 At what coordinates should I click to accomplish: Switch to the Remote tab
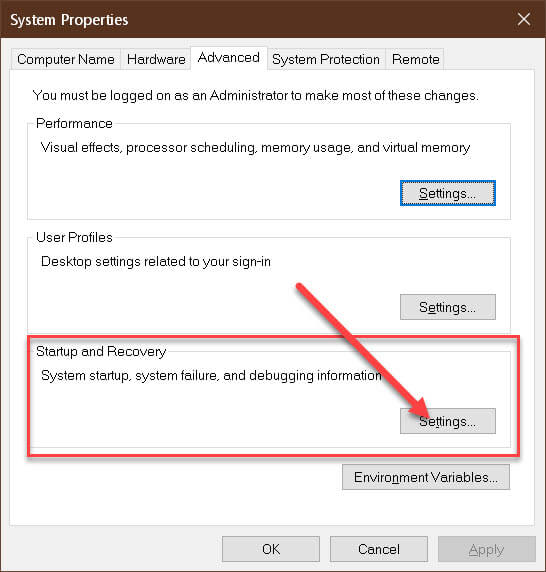(415, 59)
